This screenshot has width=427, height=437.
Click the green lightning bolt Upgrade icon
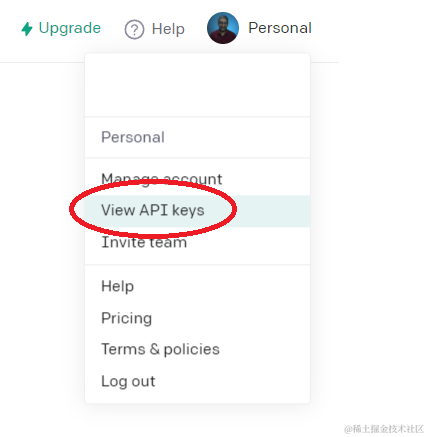(27, 29)
